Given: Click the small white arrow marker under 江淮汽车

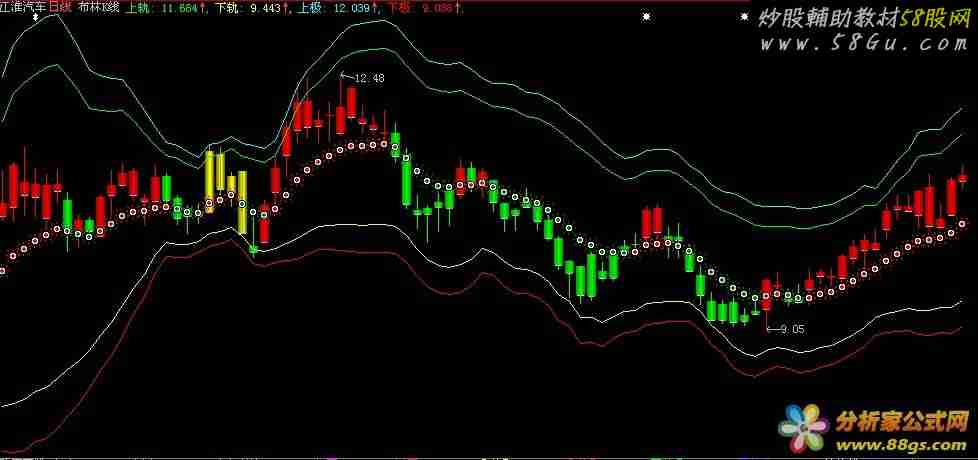Looking at the screenshot, I should click(36, 17).
